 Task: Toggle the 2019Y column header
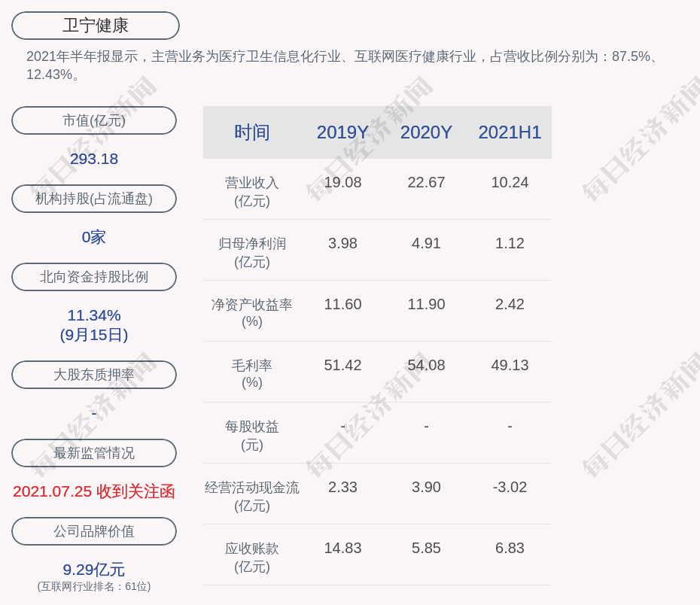coord(342,132)
